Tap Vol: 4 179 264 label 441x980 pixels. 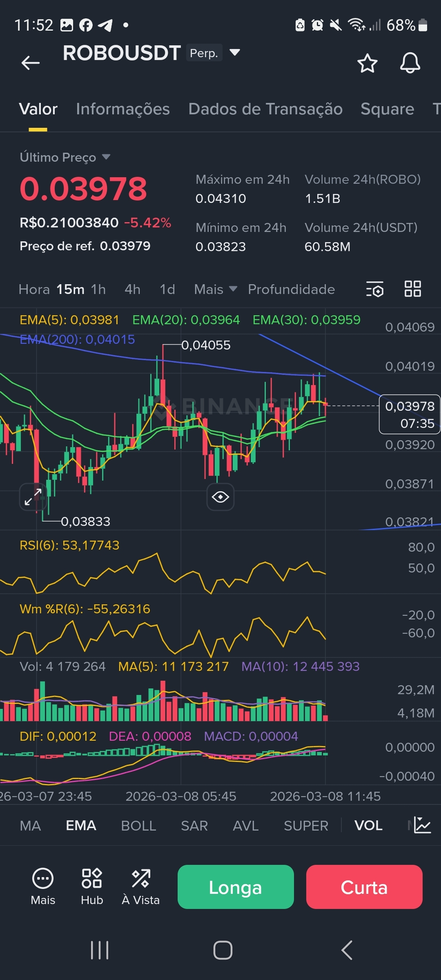tap(62, 666)
